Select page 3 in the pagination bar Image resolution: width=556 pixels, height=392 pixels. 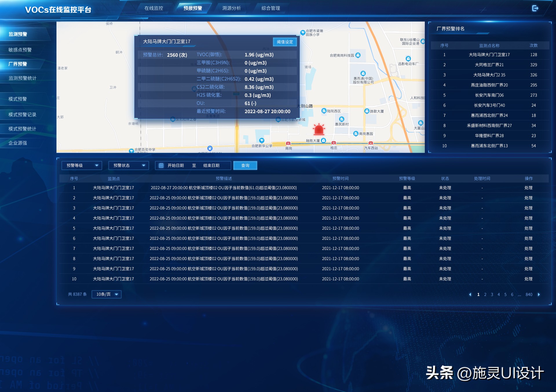point(492,294)
